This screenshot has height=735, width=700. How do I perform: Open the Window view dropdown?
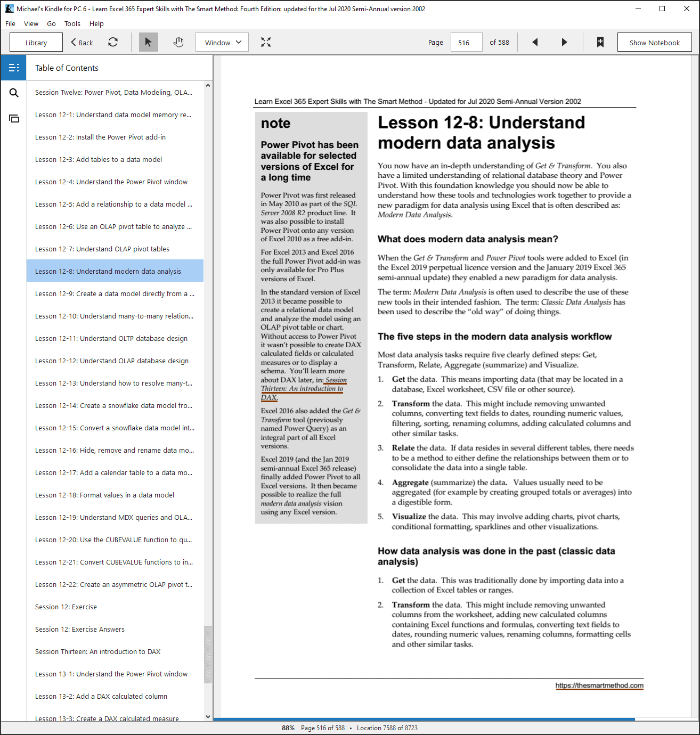(x=222, y=42)
